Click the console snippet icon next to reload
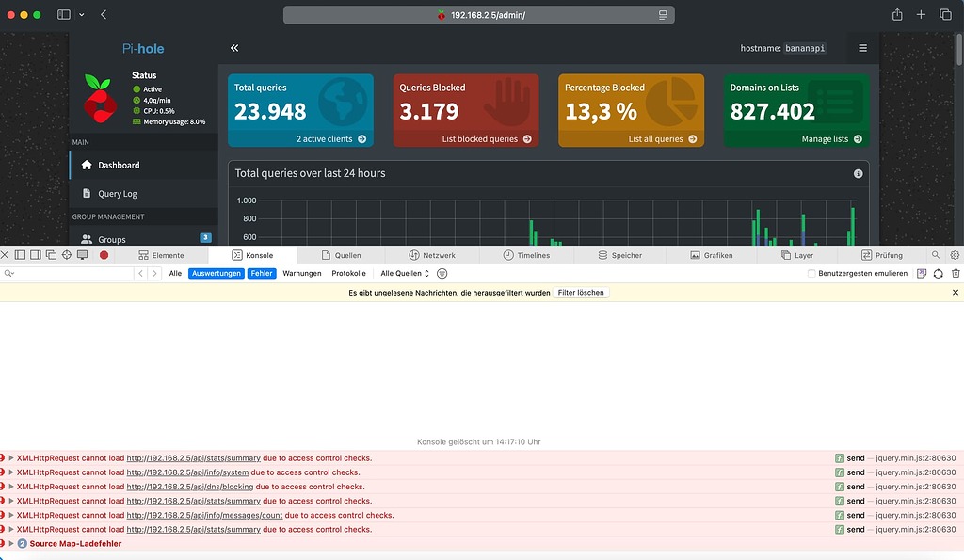The width and height of the screenshot is (964, 560). coord(922,274)
